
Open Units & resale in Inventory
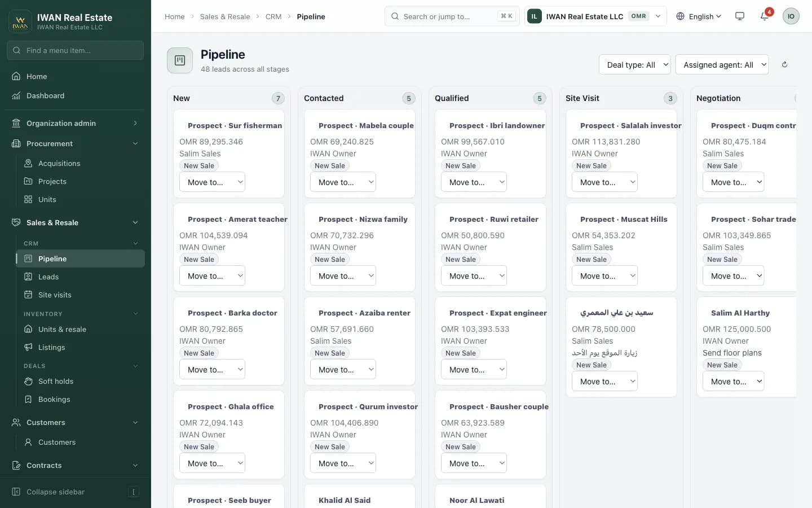click(x=80, y=329)
